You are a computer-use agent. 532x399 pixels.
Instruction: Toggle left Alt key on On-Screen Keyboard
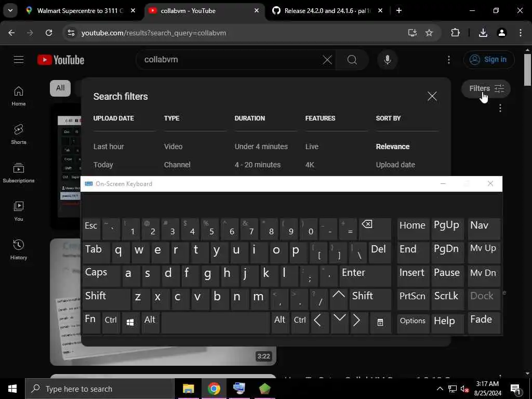pyautogui.click(x=150, y=322)
